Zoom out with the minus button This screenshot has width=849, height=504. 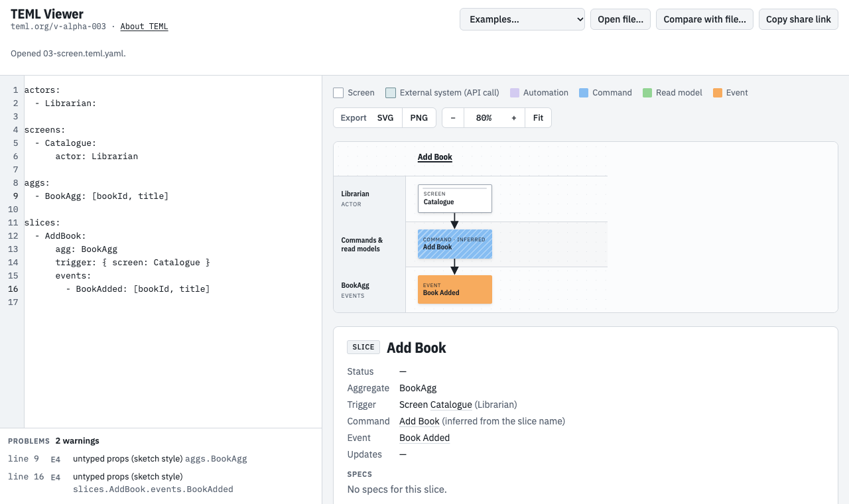coord(453,117)
